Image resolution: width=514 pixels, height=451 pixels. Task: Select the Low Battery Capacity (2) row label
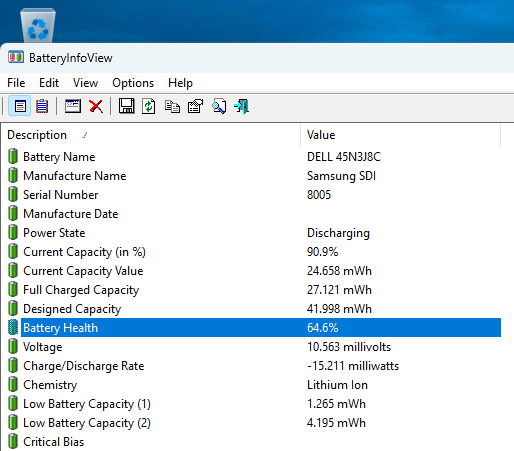pyautogui.click(x=87, y=423)
